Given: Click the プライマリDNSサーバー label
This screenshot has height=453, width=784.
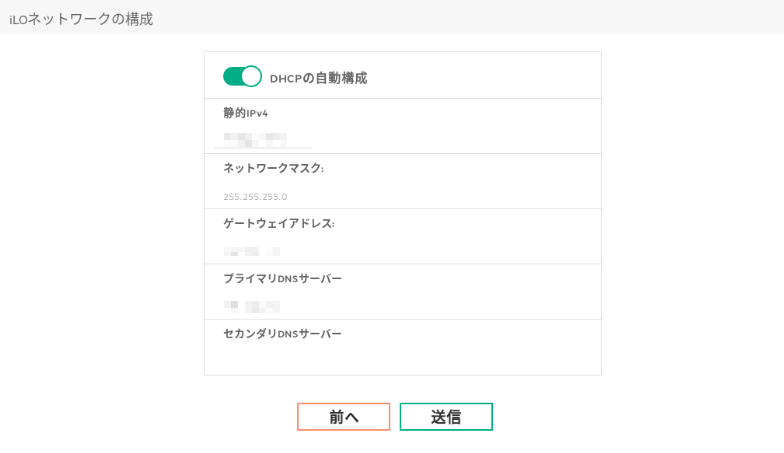Looking at the screenshot, I should [282, 278].
